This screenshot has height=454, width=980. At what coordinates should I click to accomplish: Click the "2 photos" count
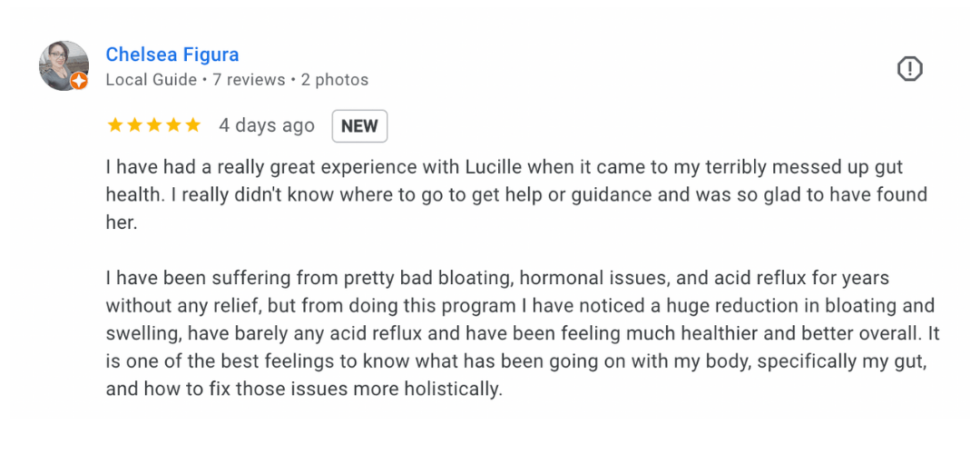tap(335, 80)
